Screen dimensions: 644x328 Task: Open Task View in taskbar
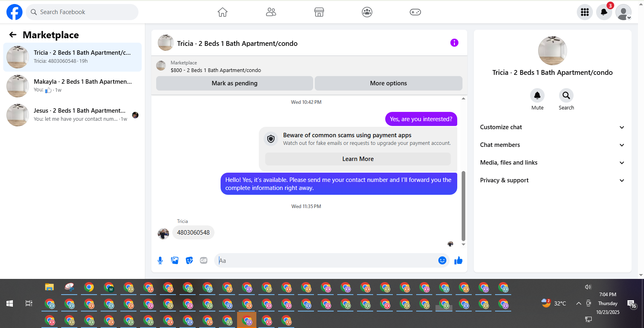(29, 303)
